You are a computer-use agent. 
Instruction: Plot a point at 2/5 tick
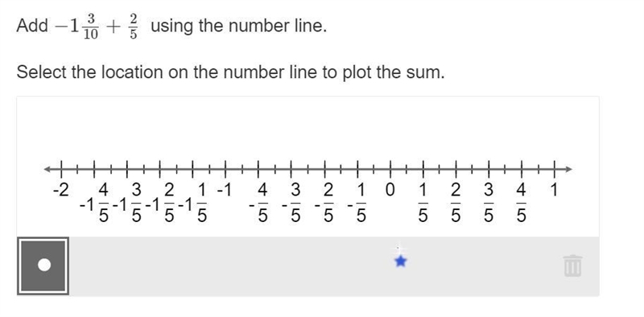[456, 169]
